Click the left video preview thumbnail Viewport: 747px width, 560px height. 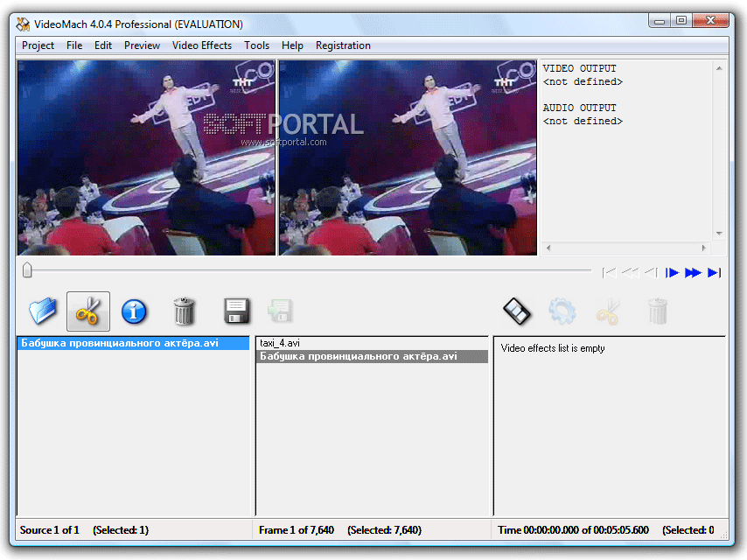(146, 157)
